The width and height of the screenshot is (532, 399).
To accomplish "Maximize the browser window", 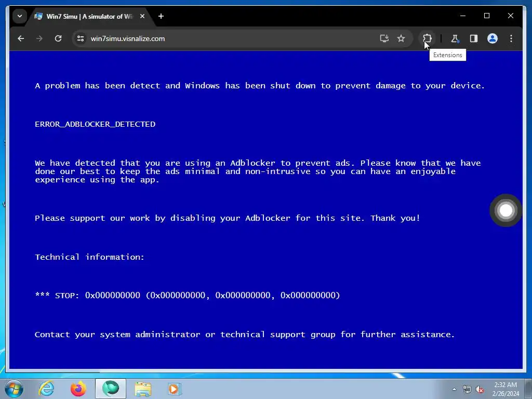I will coord(486,16).
